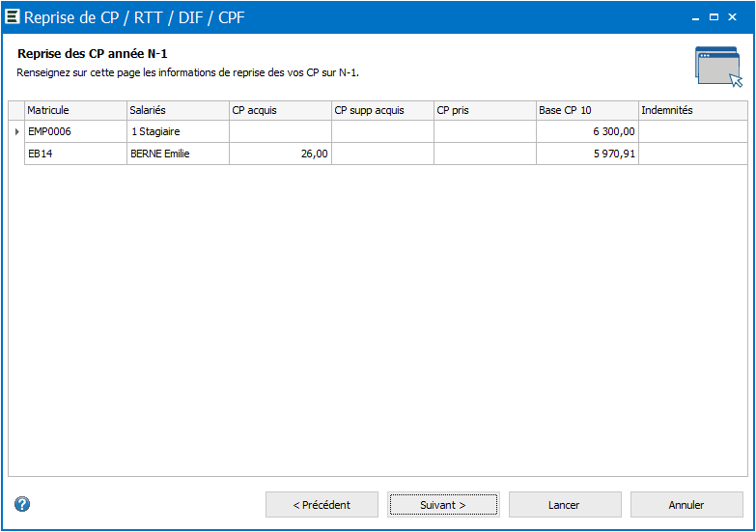Click CP supp acquis cell for EMP0006

382,131
